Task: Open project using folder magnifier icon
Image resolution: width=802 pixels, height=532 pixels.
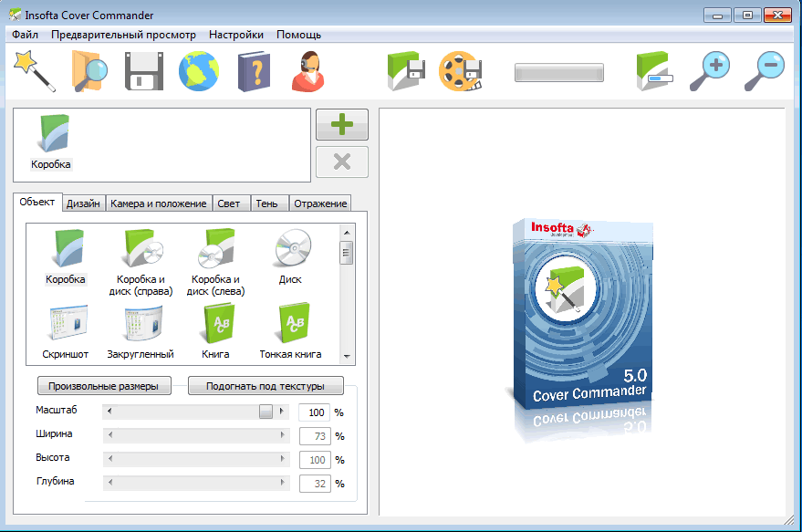Action: click(89, 71)
